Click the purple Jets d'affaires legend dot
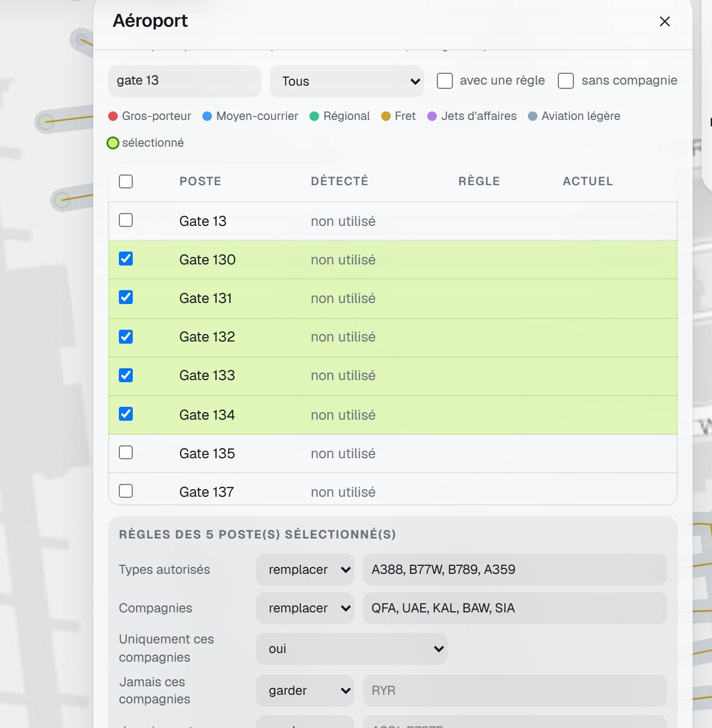The image size is (712, 728). coord(432,116)
